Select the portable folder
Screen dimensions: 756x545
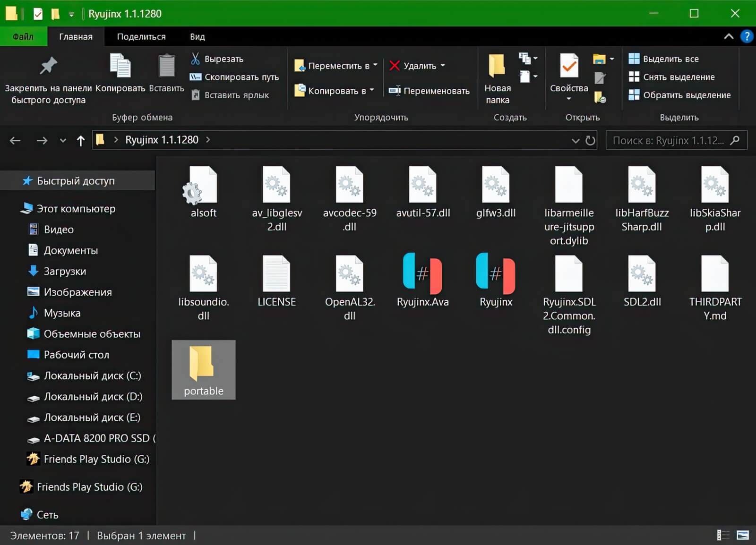point(203,370)
